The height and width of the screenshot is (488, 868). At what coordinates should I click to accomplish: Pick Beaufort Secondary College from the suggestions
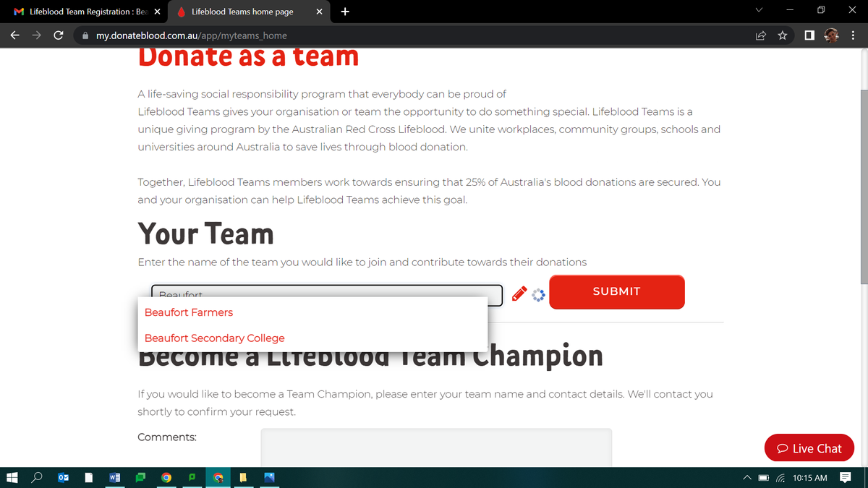pos(215,338)
